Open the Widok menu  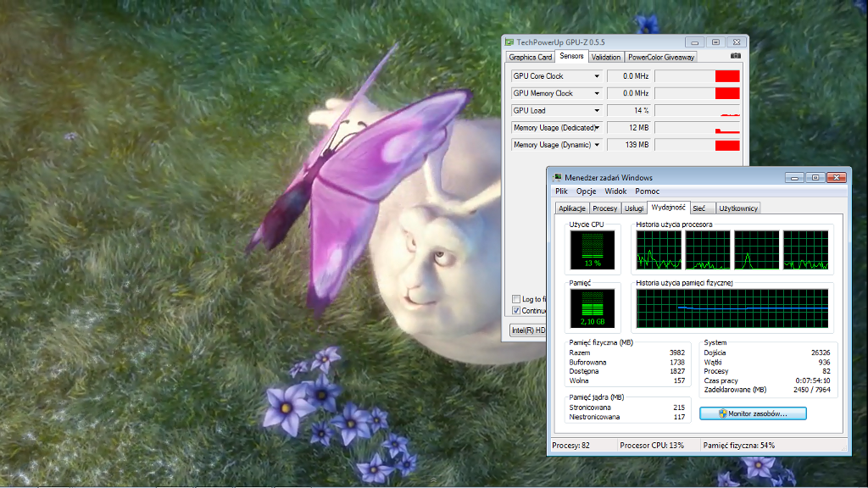[615, 191]
